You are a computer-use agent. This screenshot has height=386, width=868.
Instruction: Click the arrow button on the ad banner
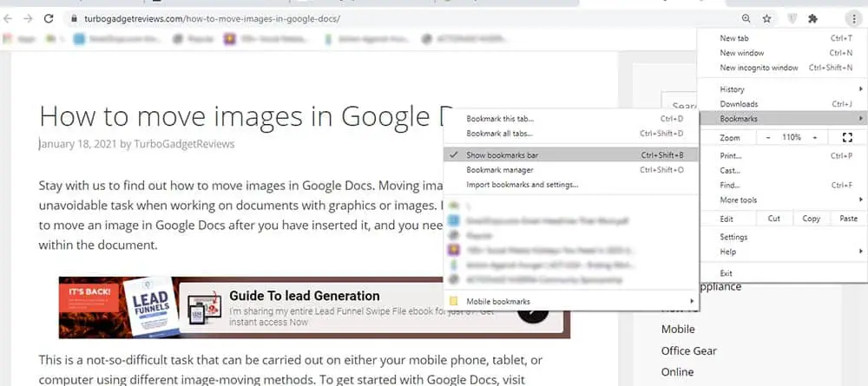pyautogui.click(x=533, y=311)
